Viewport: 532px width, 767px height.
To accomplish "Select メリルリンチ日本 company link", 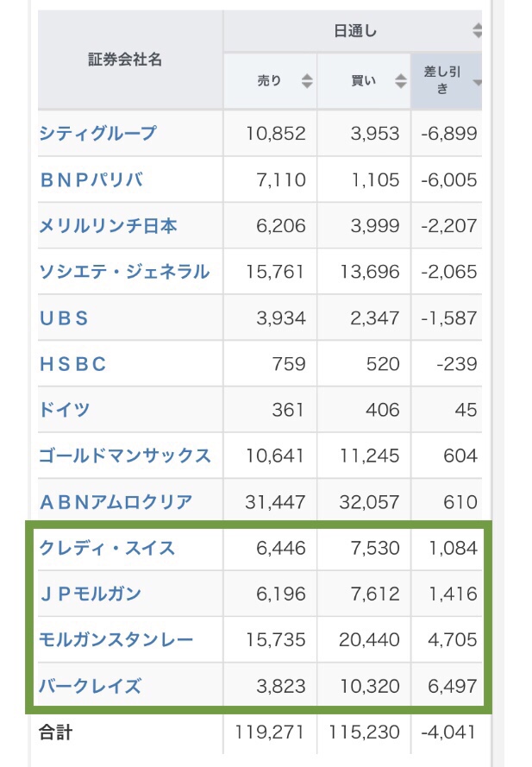I will pos(108,225).
